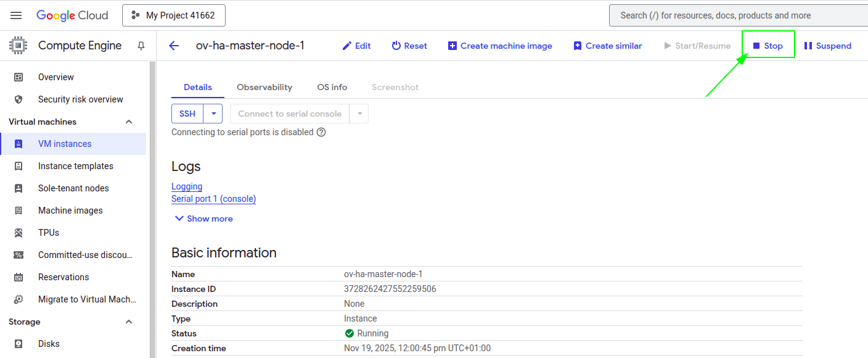This screenshot has height=358, width=868.
Task: Reset the ov-ha-master-node-1 instance
Action: point(409,45)
